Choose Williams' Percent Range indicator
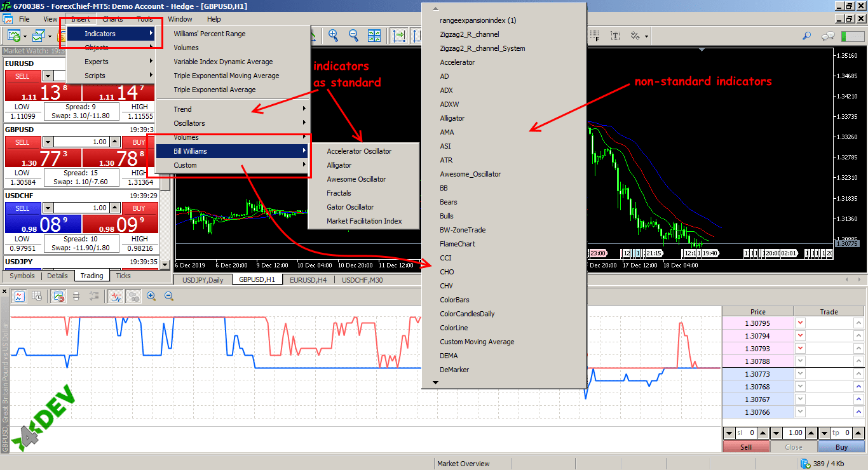 click(233, 34)
